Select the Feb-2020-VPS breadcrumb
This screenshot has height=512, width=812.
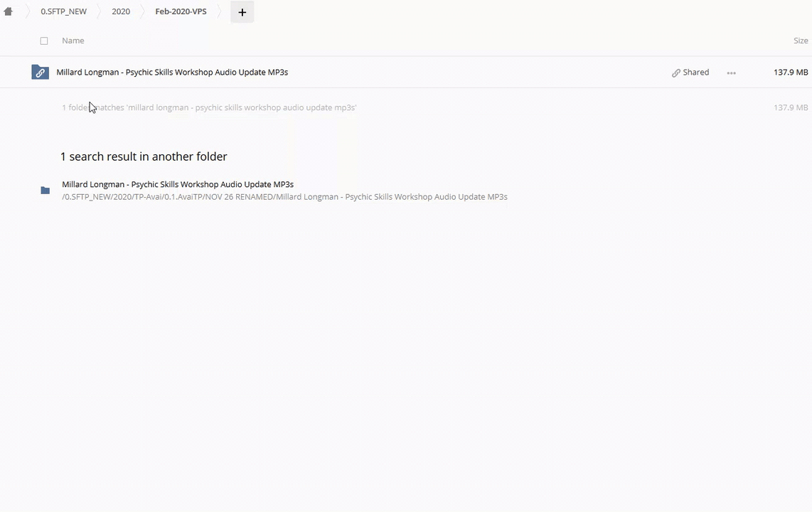click(x=181, y=11)
